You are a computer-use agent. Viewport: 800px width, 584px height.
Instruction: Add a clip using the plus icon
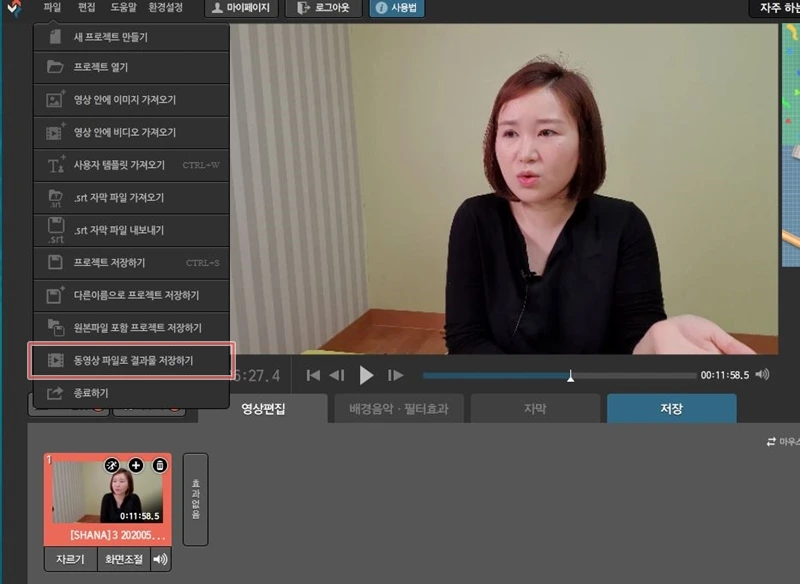point(135,465)
